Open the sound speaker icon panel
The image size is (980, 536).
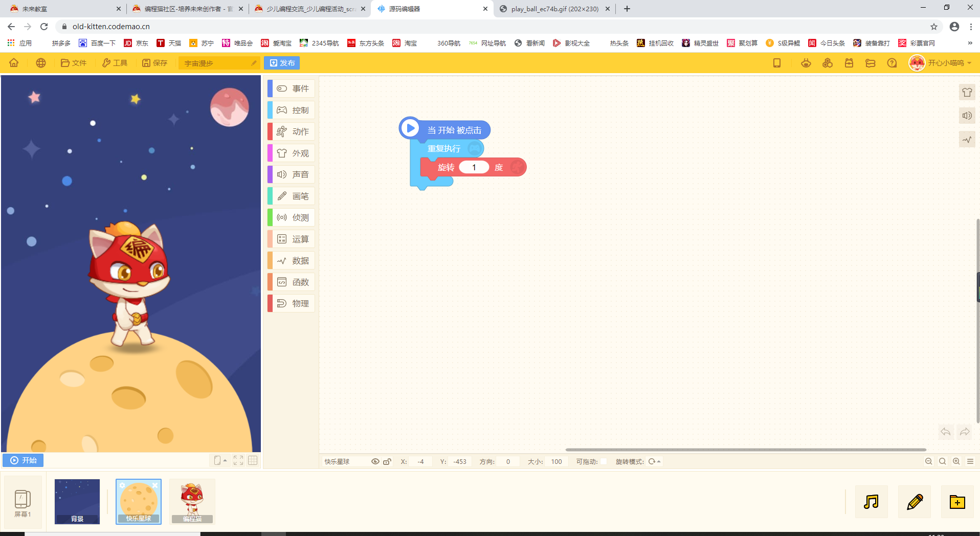(967, 116)
